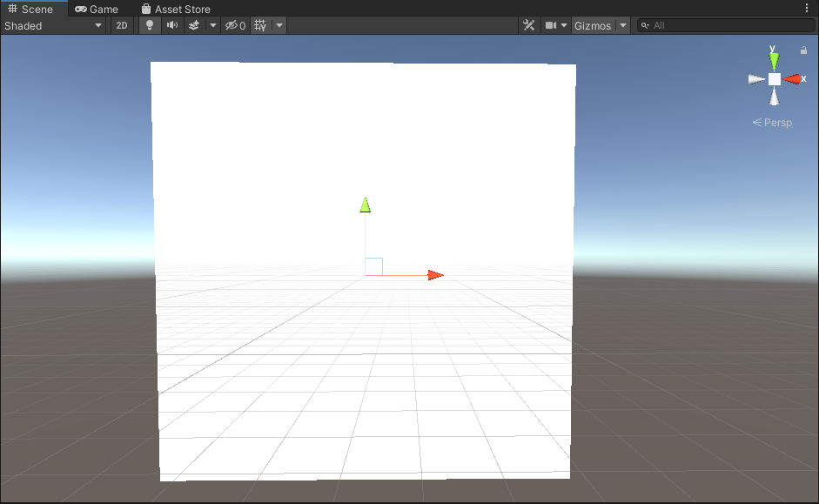Switch to the Game tab

click(x=97, y=9)
